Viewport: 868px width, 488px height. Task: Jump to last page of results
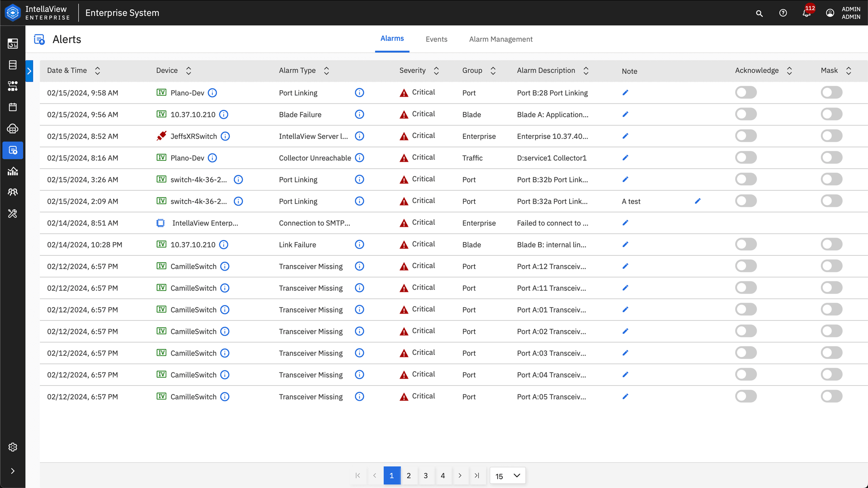(476, 476)
